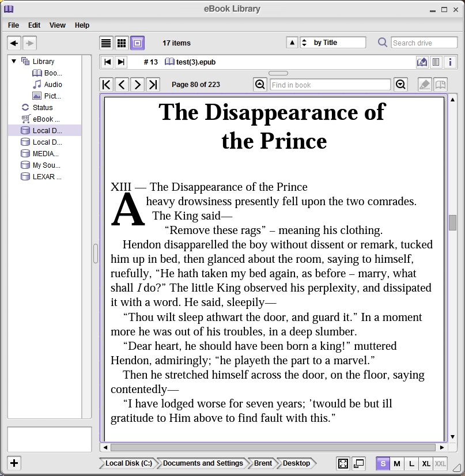Click the plus add button
Viewport: 465px width, 476px height.
coord(14,463)
